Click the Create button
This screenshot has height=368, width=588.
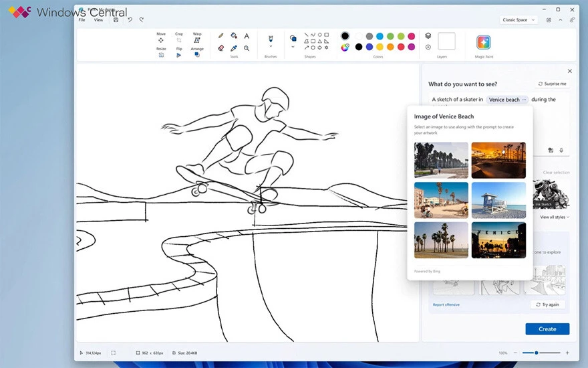[x=547, y=329]
